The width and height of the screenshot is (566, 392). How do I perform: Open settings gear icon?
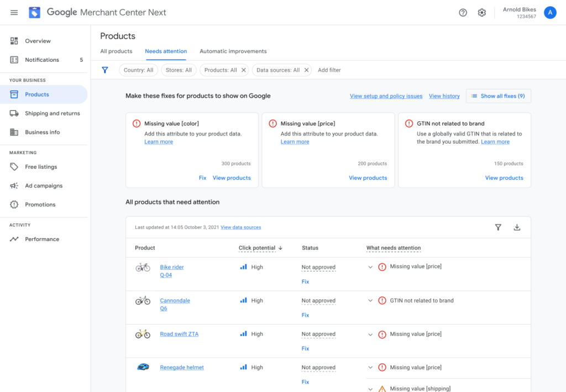482,13
